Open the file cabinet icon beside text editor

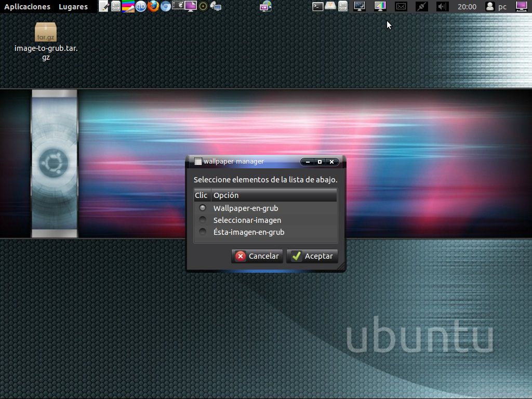[116, 6]
